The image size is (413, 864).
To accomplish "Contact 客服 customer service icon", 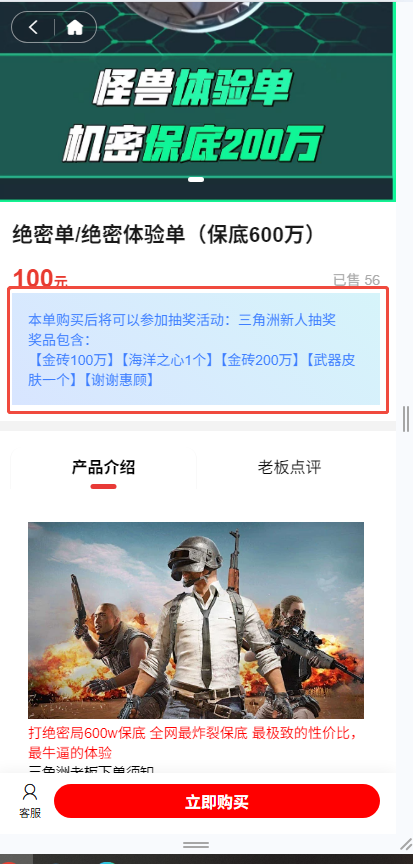I will click(30, 801).
